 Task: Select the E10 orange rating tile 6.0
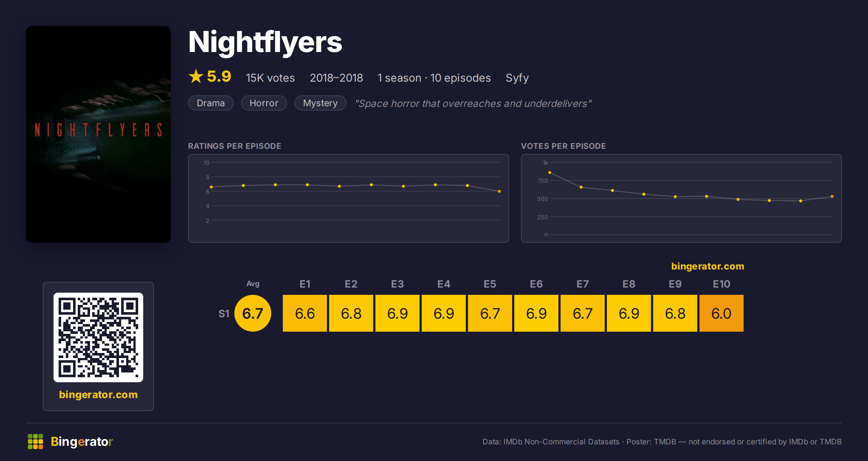coord(722,313)
